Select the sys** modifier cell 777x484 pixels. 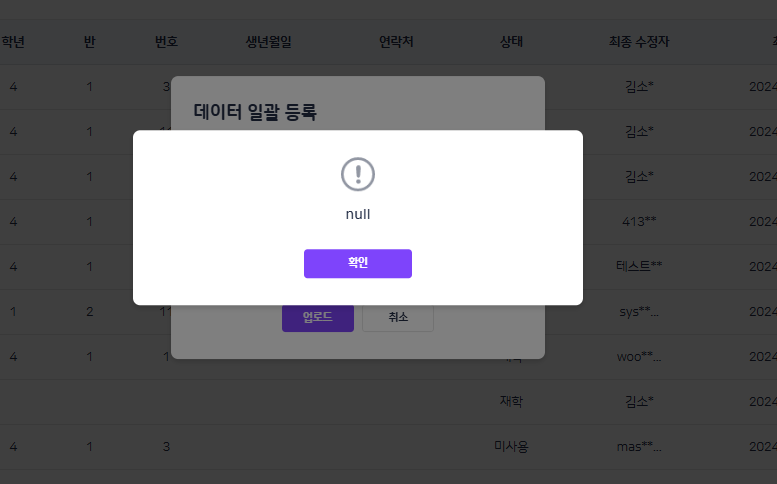pyautogui.click(x=638, y=311)
